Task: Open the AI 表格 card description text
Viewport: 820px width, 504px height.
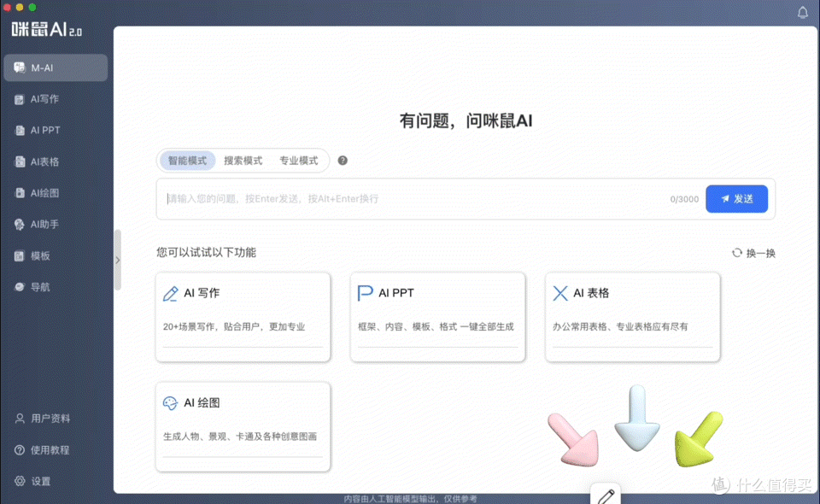Action: click(620, 327)
